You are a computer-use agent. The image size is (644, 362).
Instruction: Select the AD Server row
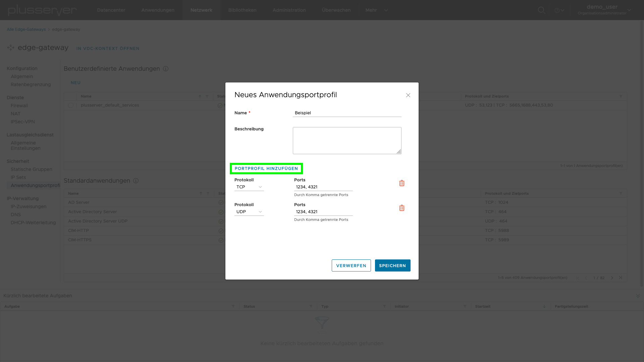click(x=345, y=202)
